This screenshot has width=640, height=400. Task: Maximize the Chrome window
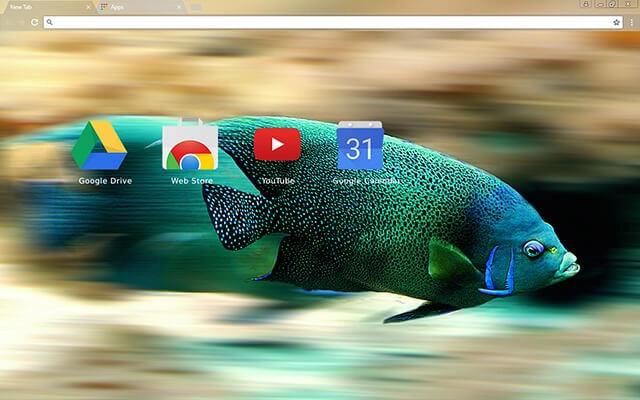tap(612, 4)
